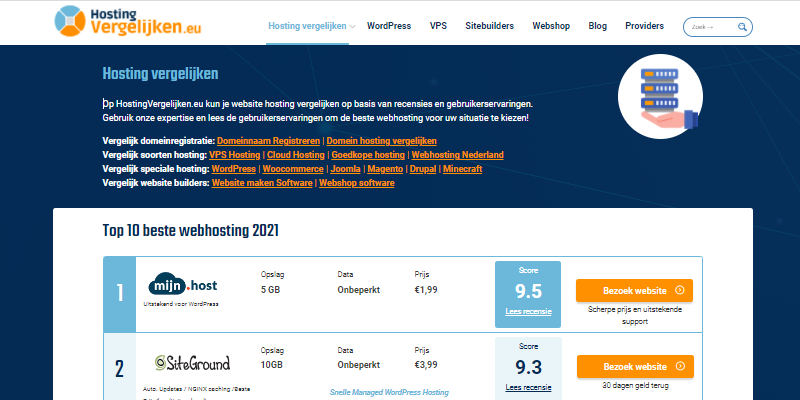800x400 pixels.
Task: Open the VPS nav item
Action: point(438,26)
